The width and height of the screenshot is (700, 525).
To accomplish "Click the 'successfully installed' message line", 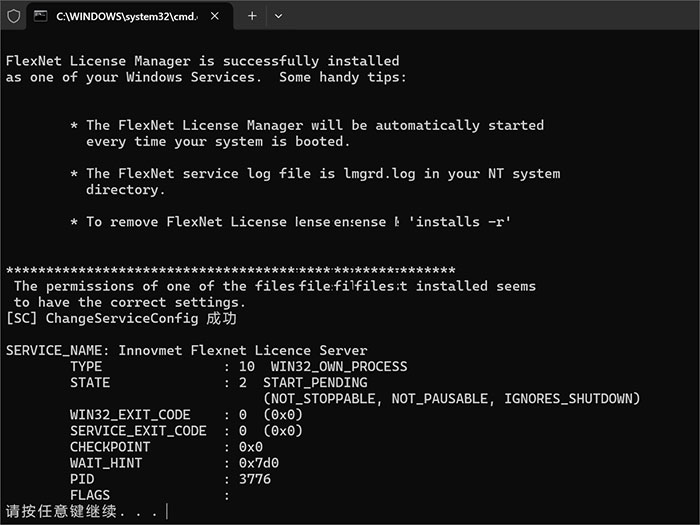I will coord(202,61).
